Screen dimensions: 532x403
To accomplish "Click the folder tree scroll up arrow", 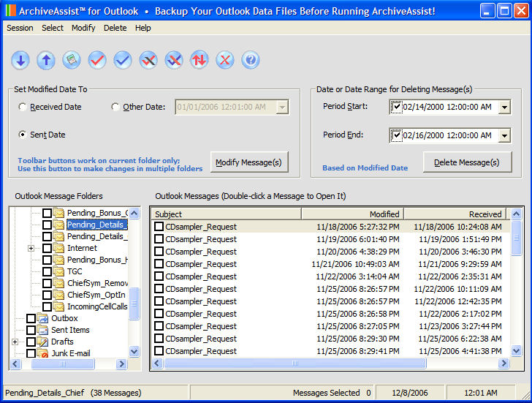I will point(134,214).
